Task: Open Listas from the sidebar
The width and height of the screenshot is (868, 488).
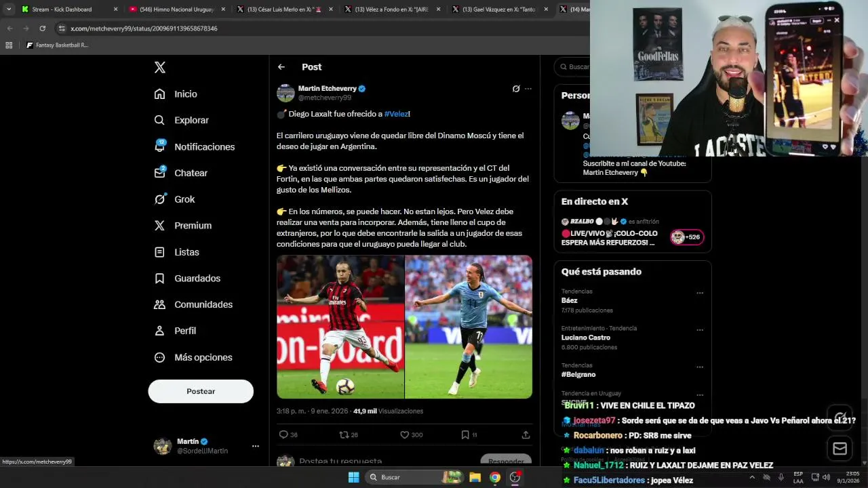Action: click(176, 252)
